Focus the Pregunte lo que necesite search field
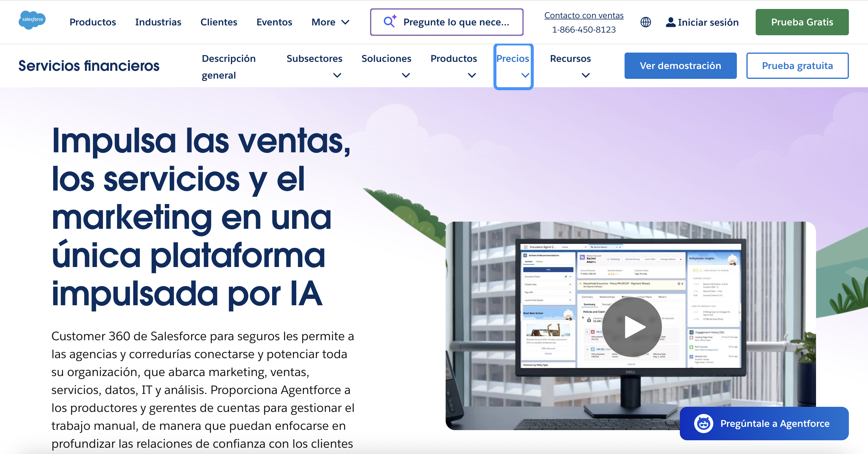The image size is (868, 454). [x=456, y=22]
